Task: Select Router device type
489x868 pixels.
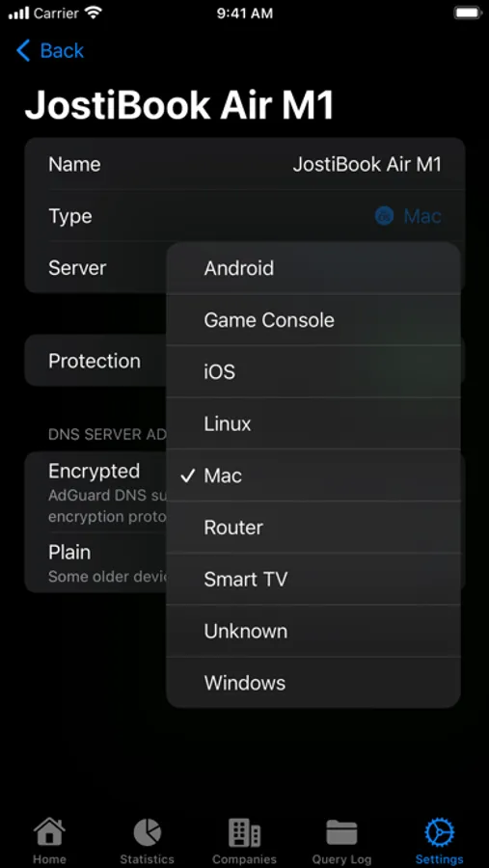Action: pyautogui.click(x=313, y=528)
